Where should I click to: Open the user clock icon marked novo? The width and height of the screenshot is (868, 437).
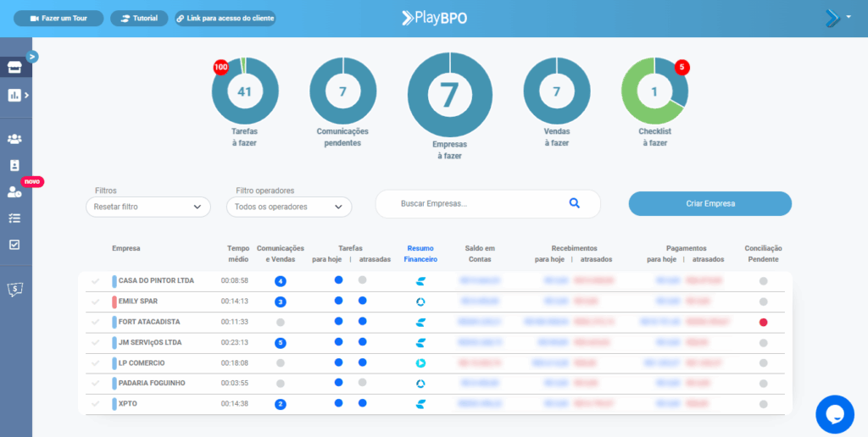tap(14, 192)
